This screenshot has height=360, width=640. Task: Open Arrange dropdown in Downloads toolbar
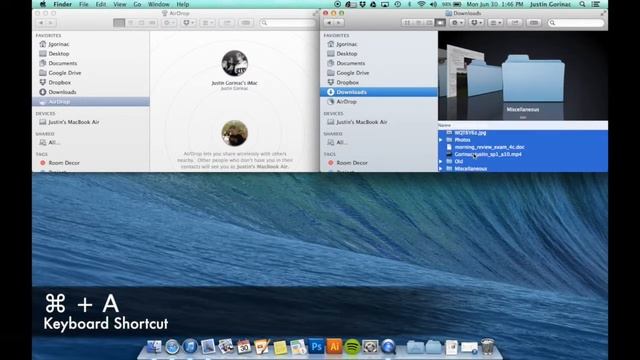click(496, 23)
